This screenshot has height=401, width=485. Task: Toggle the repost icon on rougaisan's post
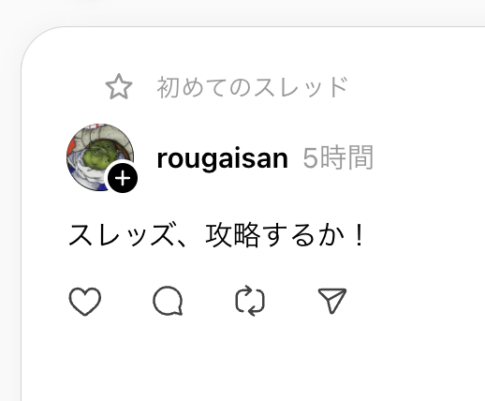[250, 301]
